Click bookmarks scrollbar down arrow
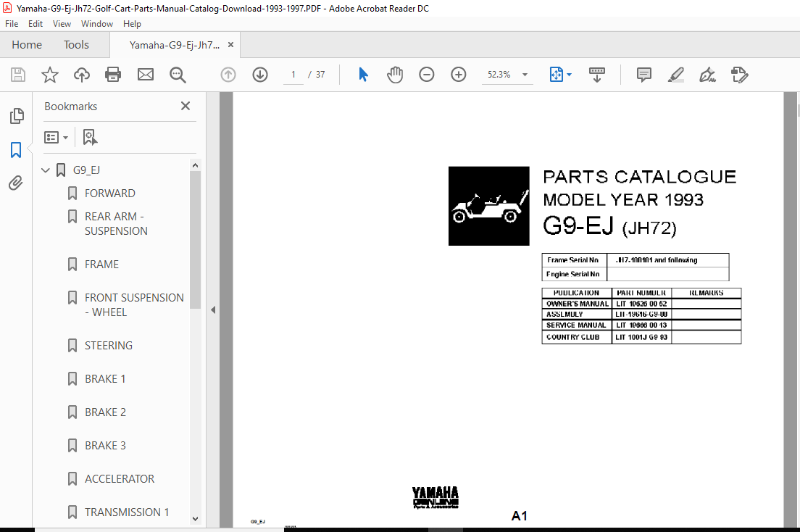The width and height of the screenshot is (800, 532). [x=195, y=519]
